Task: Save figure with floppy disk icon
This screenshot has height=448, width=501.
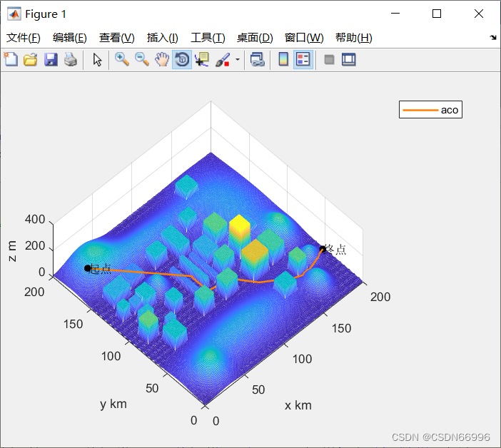Action: coord(51,59)
